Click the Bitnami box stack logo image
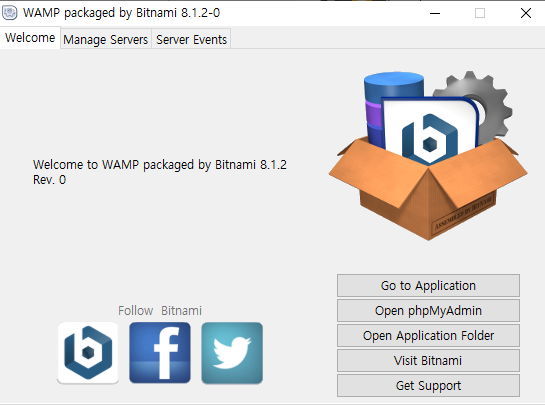 pyautogui.click(x=428, y=155)
